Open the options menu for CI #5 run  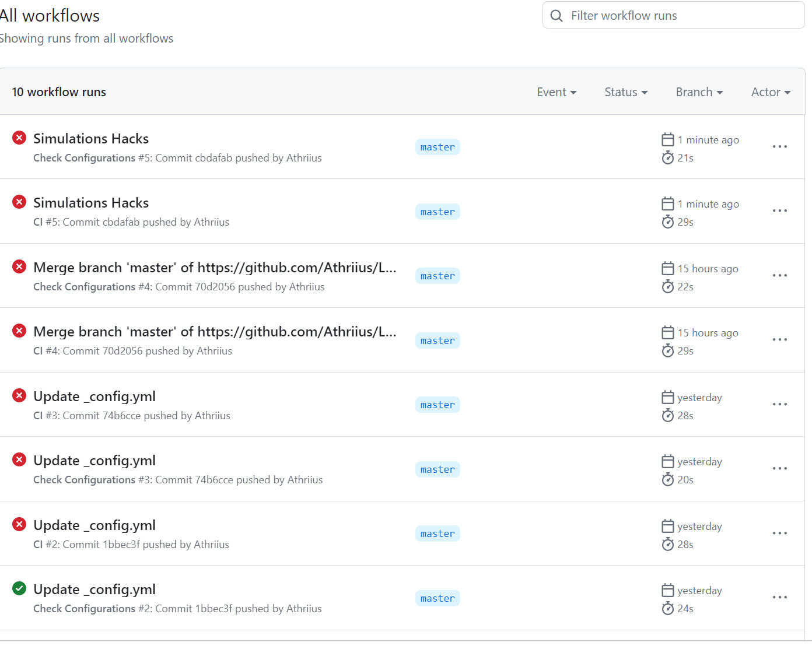point(780,210)
